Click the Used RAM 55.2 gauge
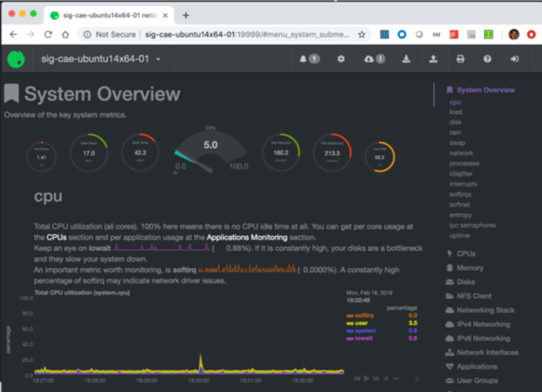542x392 pixels. coord(380,157)
